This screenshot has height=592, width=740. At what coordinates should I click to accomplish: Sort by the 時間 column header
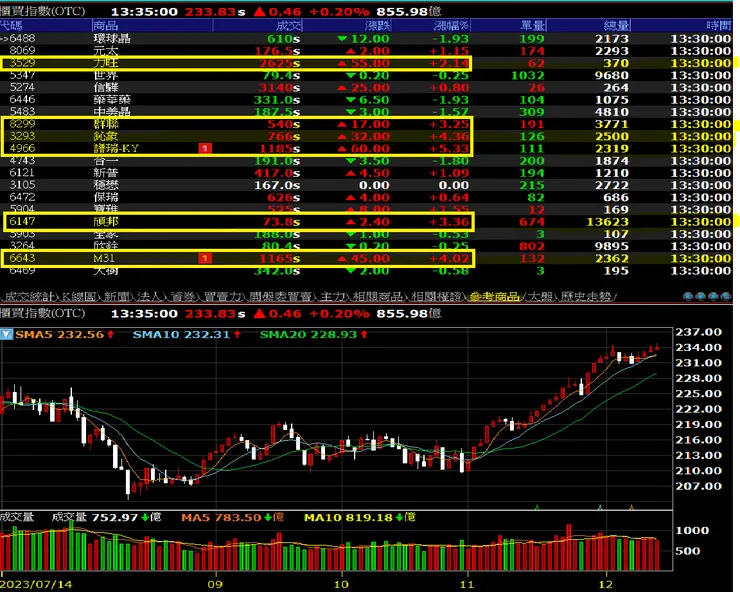[x=682, y=25]
